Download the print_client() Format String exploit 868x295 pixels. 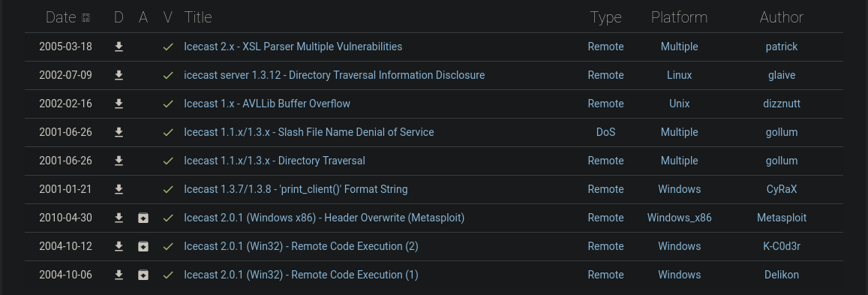click(x=119, y=189)
